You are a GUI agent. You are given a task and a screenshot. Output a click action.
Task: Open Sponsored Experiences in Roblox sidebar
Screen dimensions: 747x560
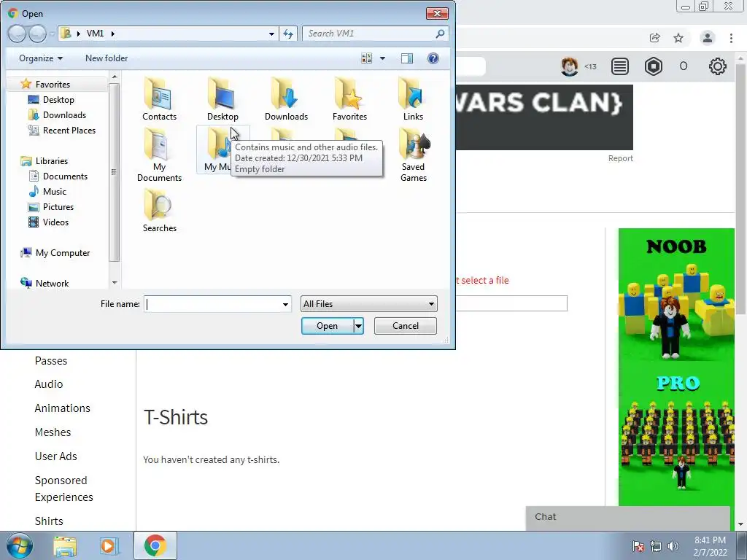(x=64, y=489)
